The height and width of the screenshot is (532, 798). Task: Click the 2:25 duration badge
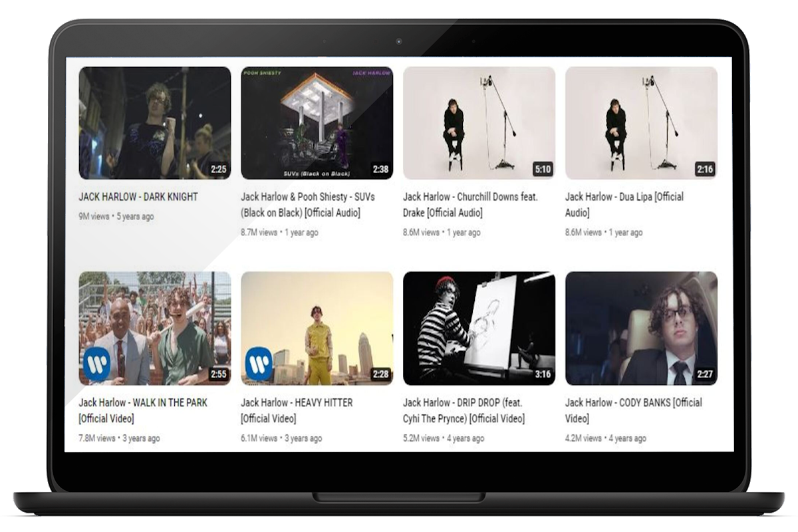pyautogui.click(x=218, y=169)
